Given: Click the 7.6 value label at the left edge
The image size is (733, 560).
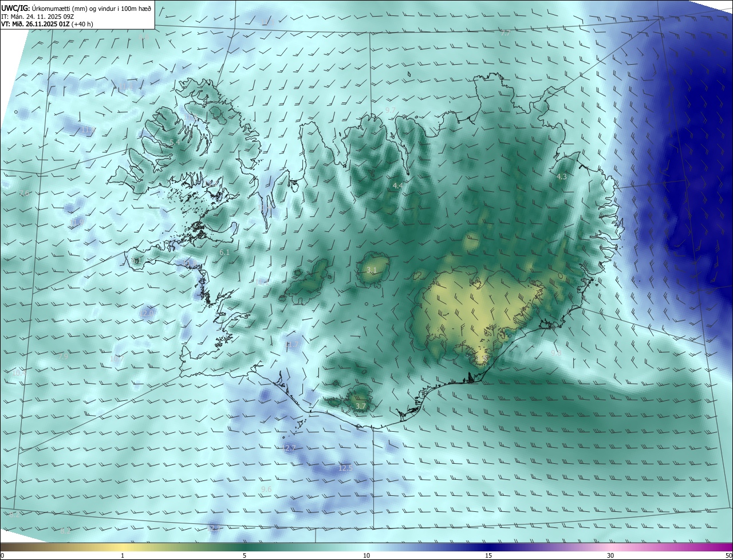Looking at the screenshot, I should coord(24,194).
